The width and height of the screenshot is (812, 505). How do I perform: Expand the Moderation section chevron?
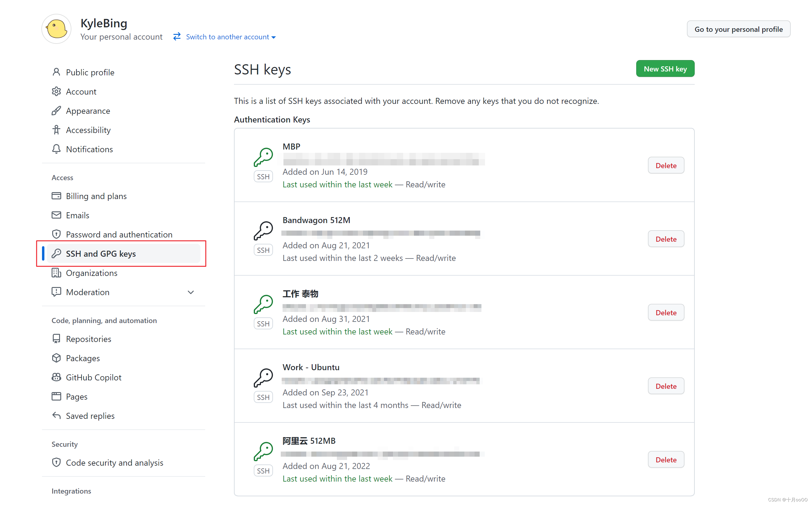point(191,292)
